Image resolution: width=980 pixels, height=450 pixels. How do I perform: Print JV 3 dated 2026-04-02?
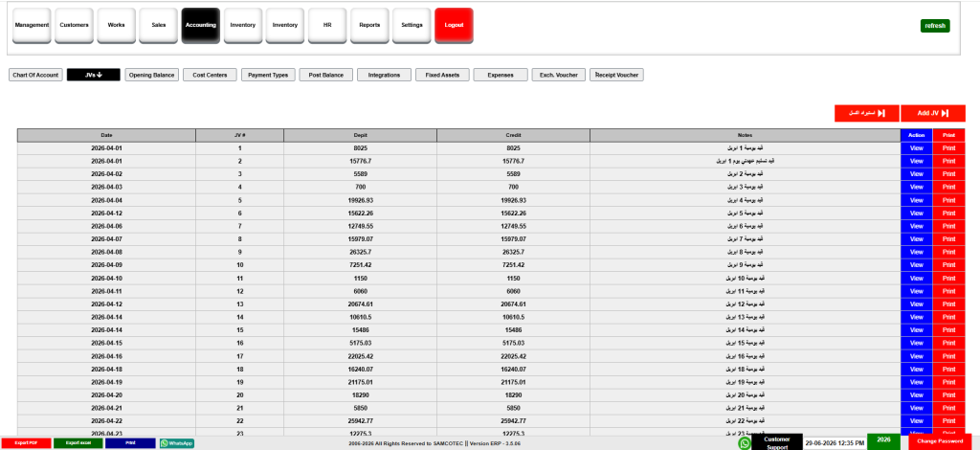(x=948, y=173)
